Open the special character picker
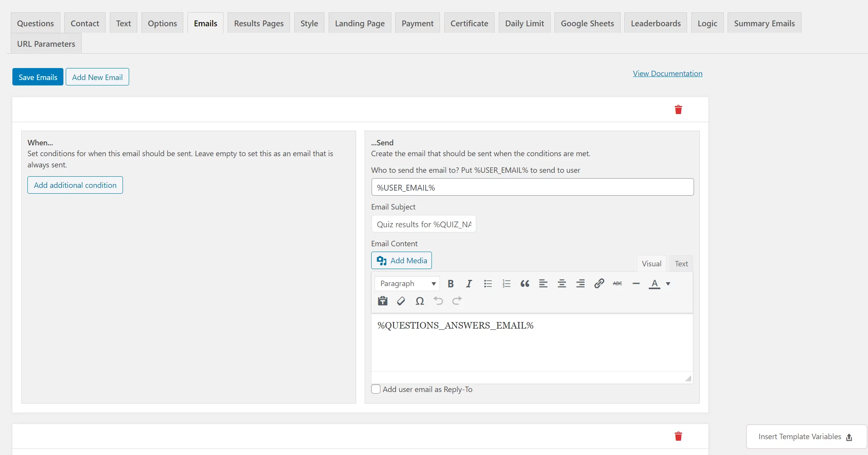Screen dimensions: 868x455 pos(420,301)
